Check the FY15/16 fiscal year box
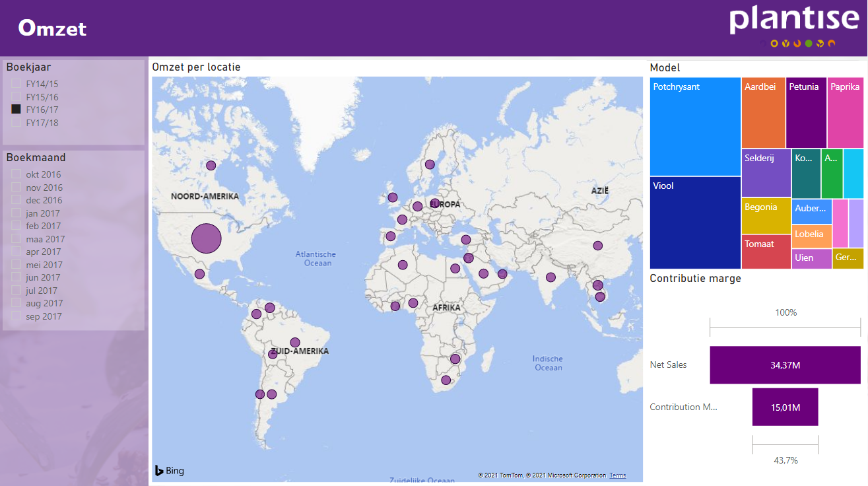Screen dimensions: 868x486 (x=16, y=97)
